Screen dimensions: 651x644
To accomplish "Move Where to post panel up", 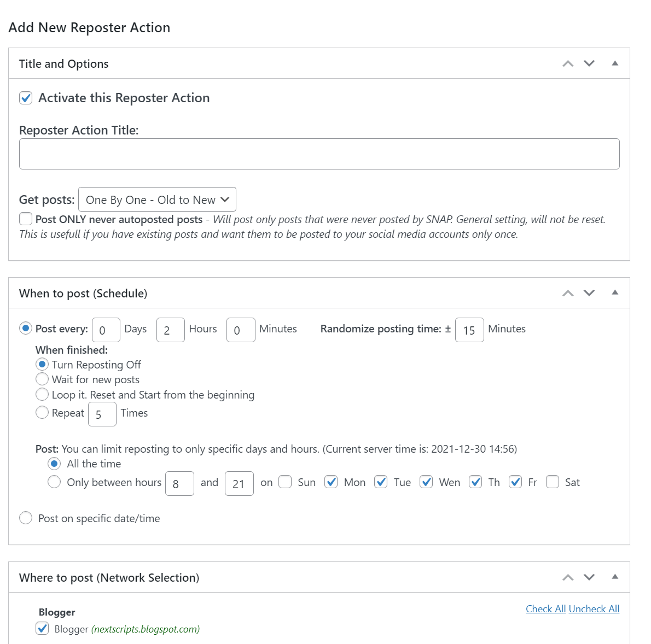I will pos(568,578).
